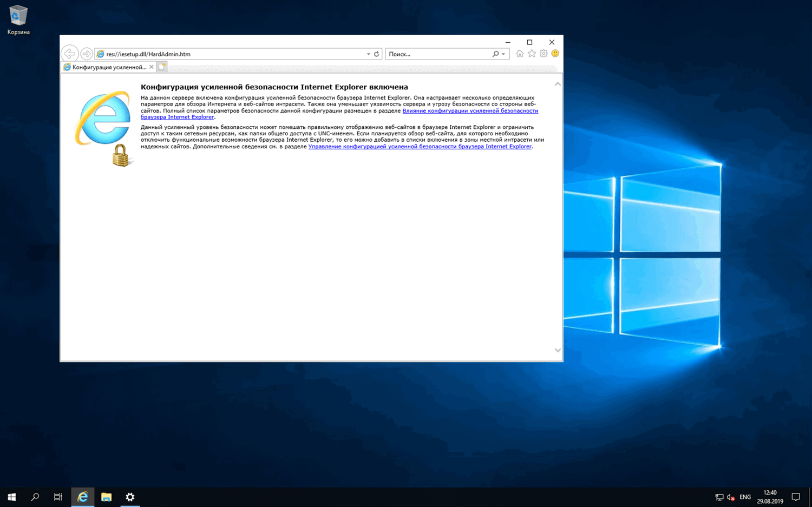
Task: Close the Конфигурация усиленной... tab
Action: pos(152,67)
